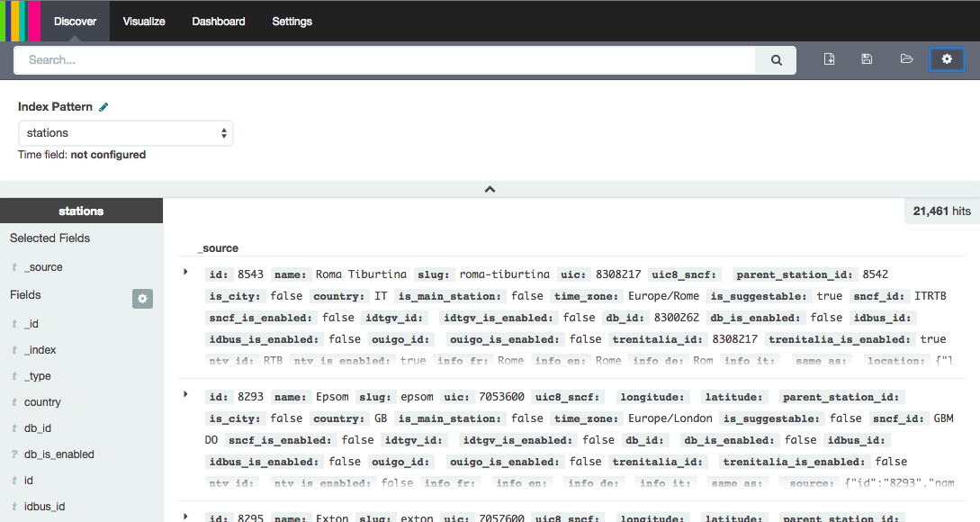Screen dimensions: 980x522
Task: Click the Kibana logo stripes
Action: point(21,22)
